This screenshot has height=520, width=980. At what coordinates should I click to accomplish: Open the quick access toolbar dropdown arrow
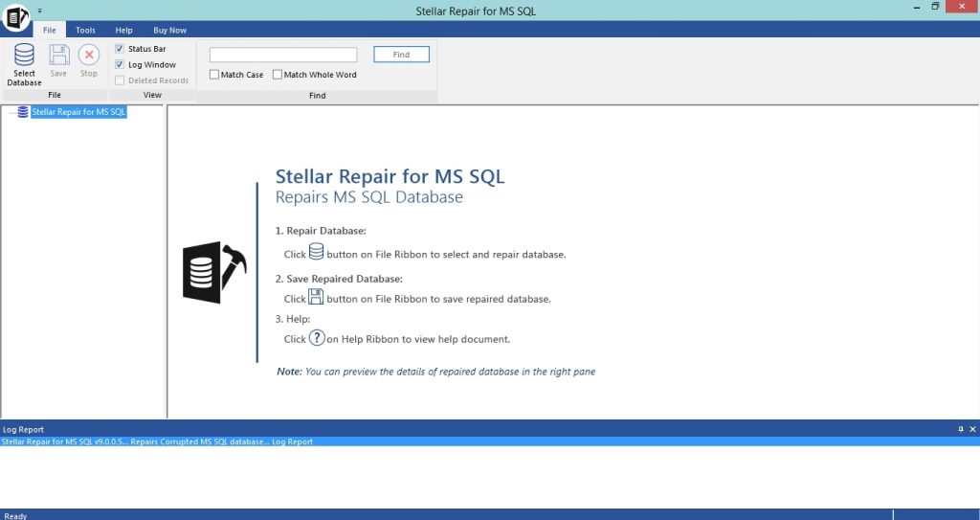click(x=40, y=11)
